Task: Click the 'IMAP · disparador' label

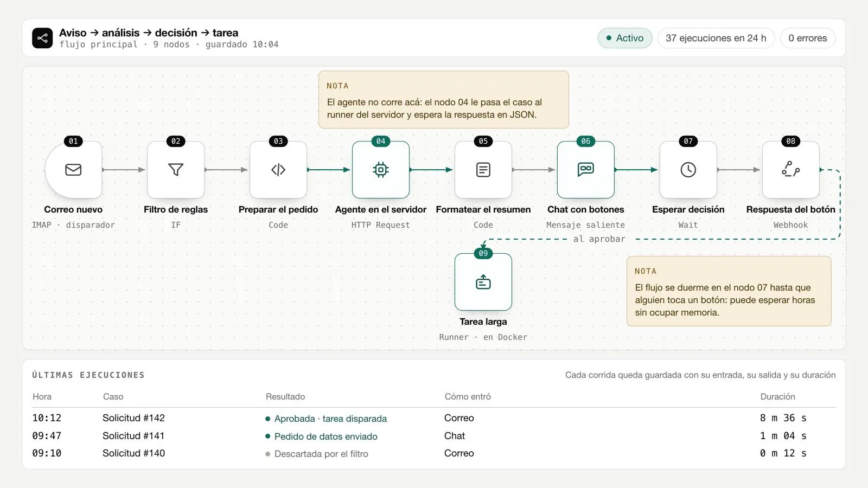Action: point(73,224)
